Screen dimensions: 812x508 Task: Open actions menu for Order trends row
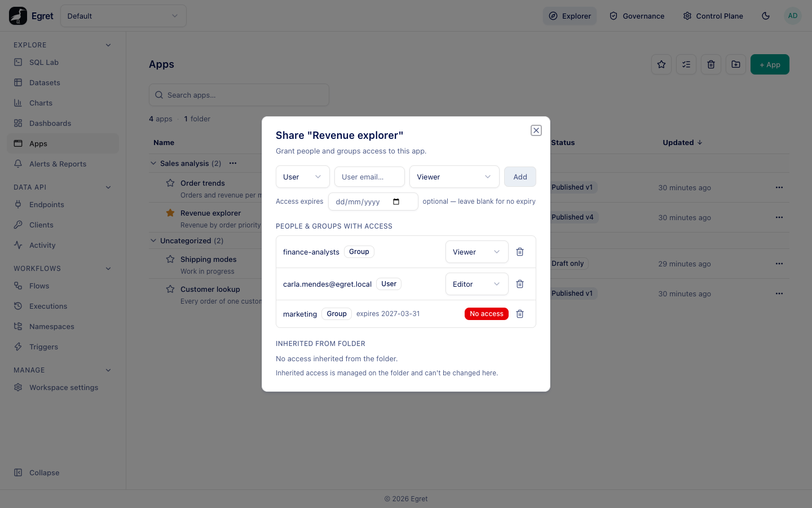[779, 187]
